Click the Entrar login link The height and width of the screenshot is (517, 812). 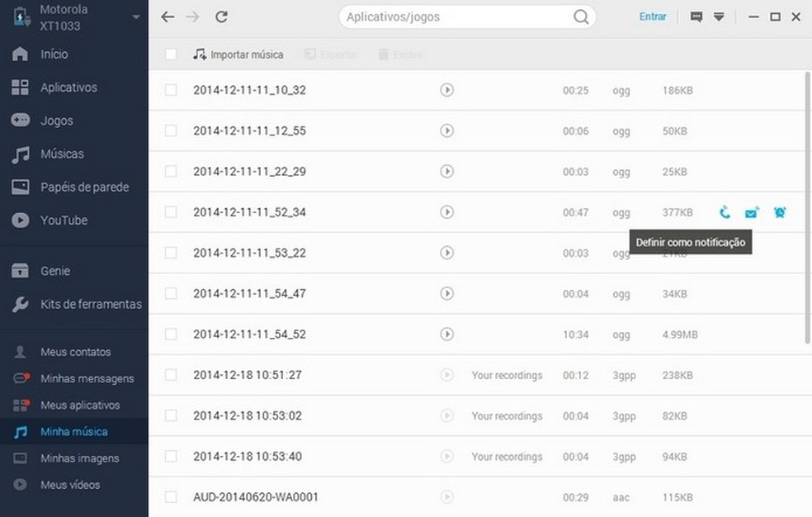[x=653, y=17]
